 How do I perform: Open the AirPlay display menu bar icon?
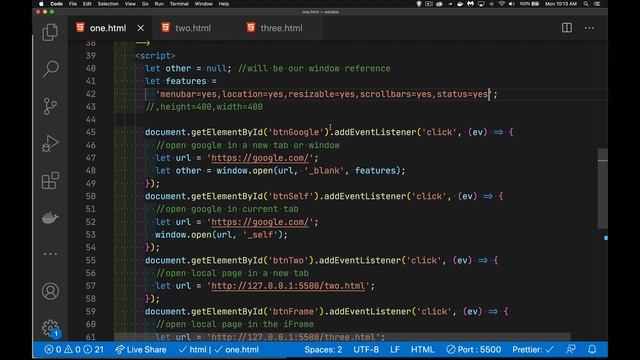coord(481,4)
